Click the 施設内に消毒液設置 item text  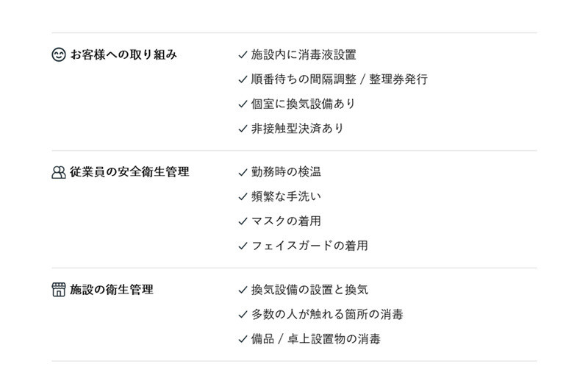(304, 54)
